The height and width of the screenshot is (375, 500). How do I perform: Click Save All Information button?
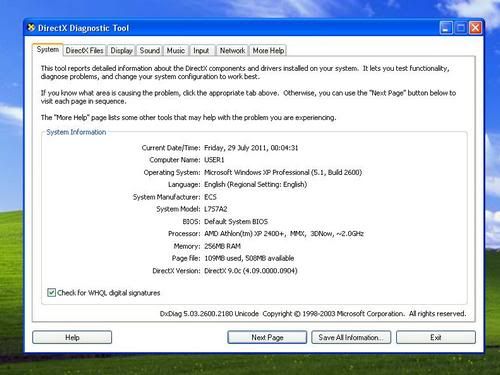coord(351,337)
